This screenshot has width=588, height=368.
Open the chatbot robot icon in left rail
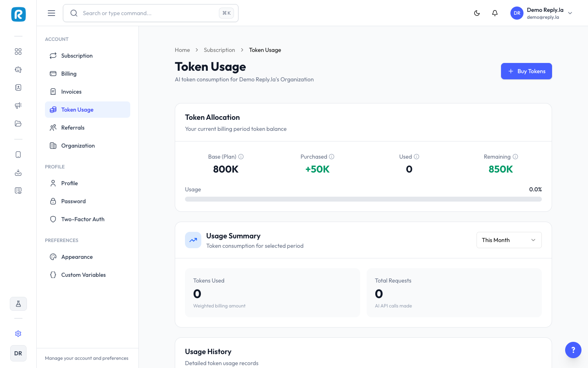tap(18, 70)
